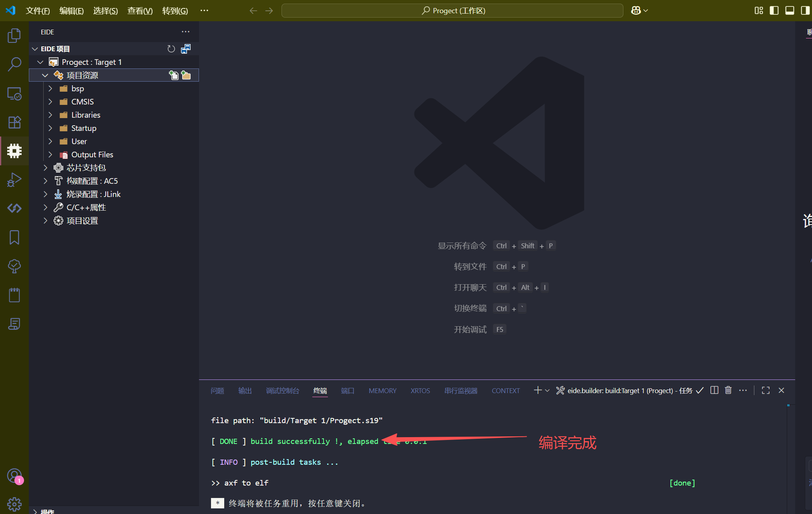Open the 文件(F) menu
Screen dimensions: 812x514
(38, 11)
